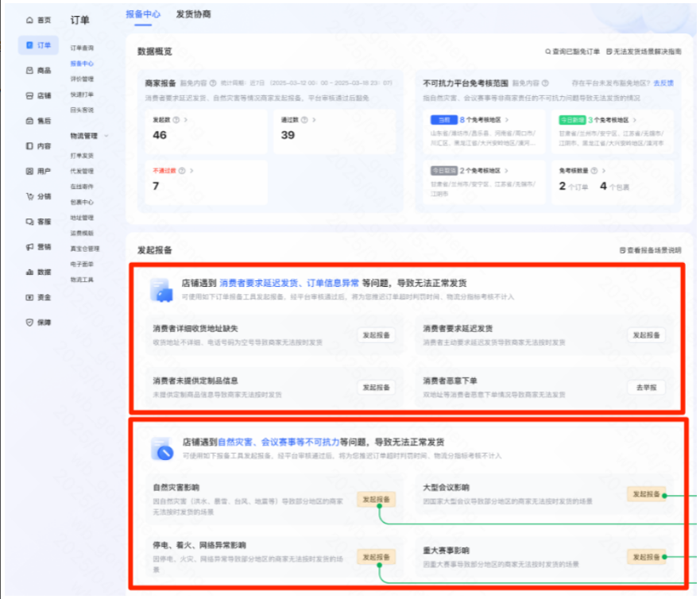Open 评价管理 in the order submenu
This screenshot has width=700, height=599.
tap(82, 79)
